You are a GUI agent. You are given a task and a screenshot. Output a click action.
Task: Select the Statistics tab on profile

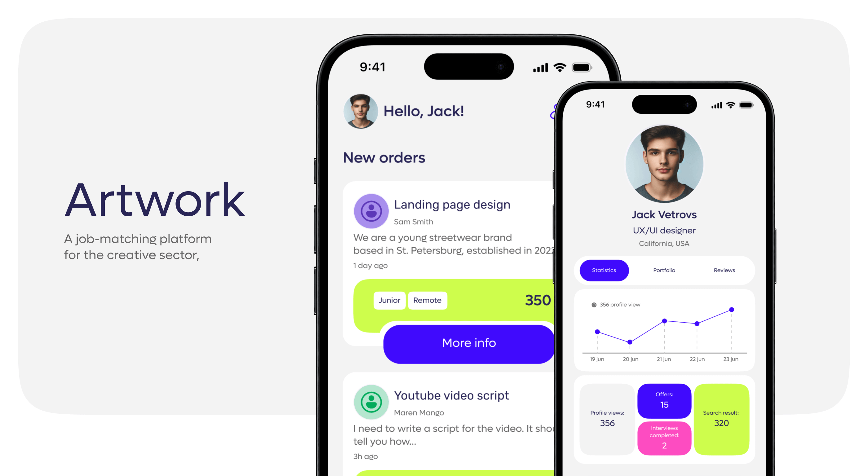click(x=604, y=270)
